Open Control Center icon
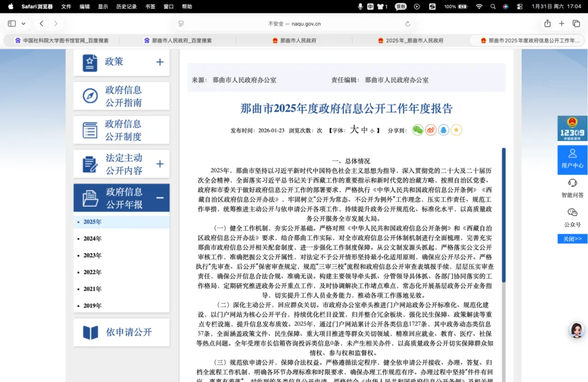Screen dimensions: 588x382 (x=519, y=7)
